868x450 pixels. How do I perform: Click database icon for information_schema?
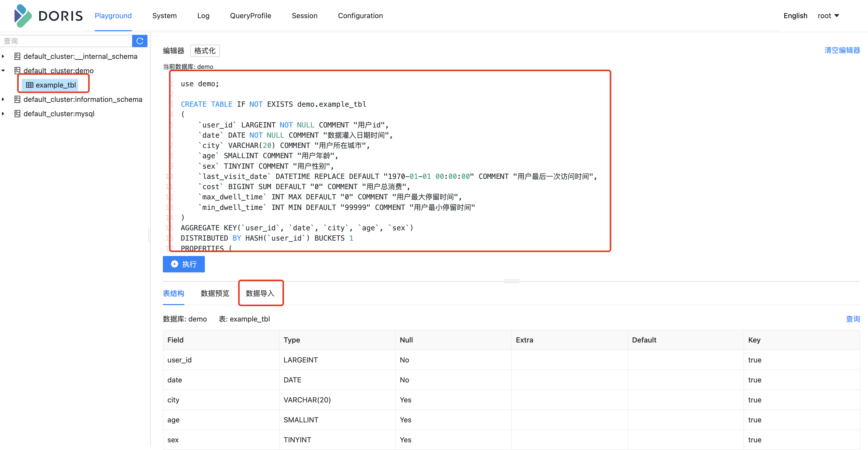[x=17, y=99]
